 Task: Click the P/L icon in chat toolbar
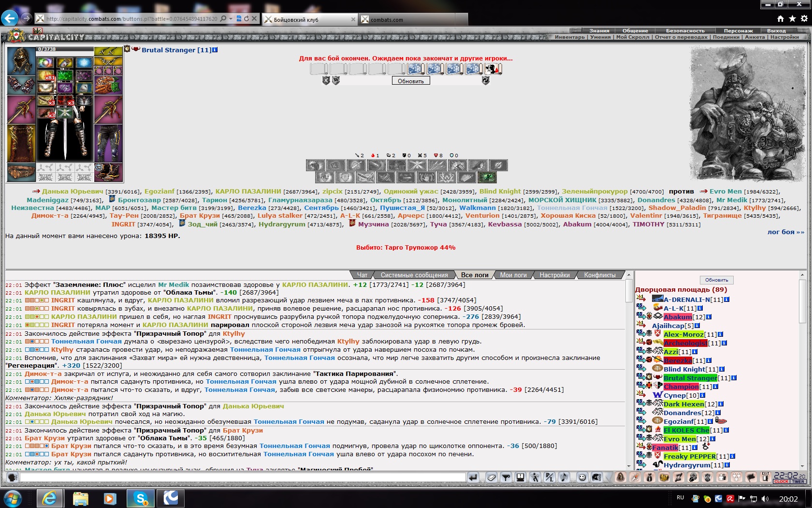[549, 478]
